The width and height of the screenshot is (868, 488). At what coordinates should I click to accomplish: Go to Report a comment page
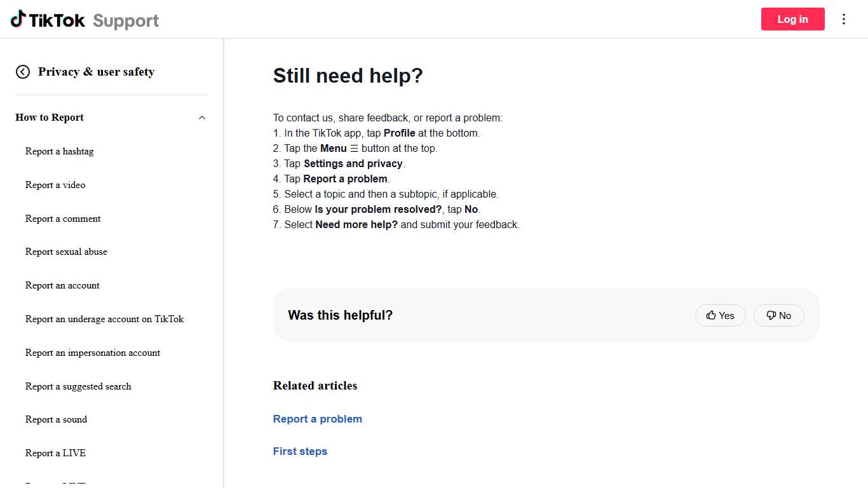click(x=63, y=219)
